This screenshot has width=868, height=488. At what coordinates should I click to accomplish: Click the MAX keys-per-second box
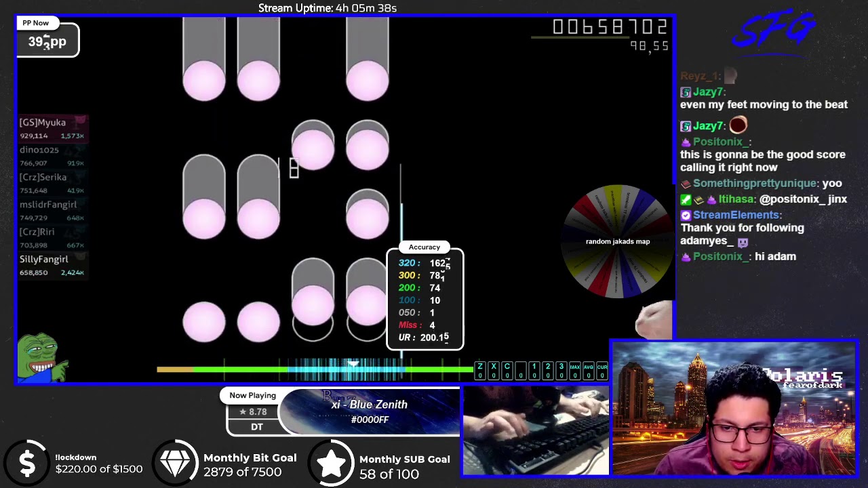[x=575, y=371]
